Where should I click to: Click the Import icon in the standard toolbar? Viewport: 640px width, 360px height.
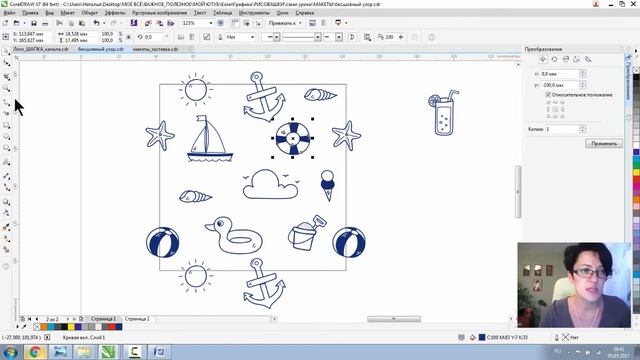click(149, 23)
